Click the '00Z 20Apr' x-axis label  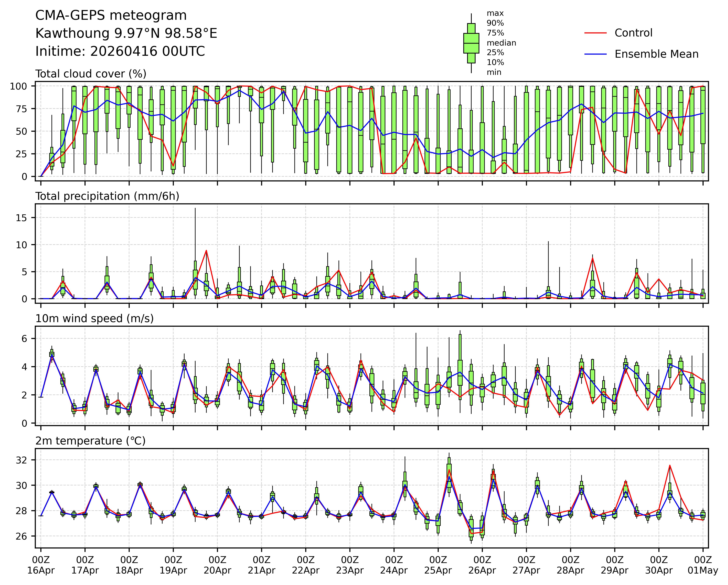(x=217, y=565)
